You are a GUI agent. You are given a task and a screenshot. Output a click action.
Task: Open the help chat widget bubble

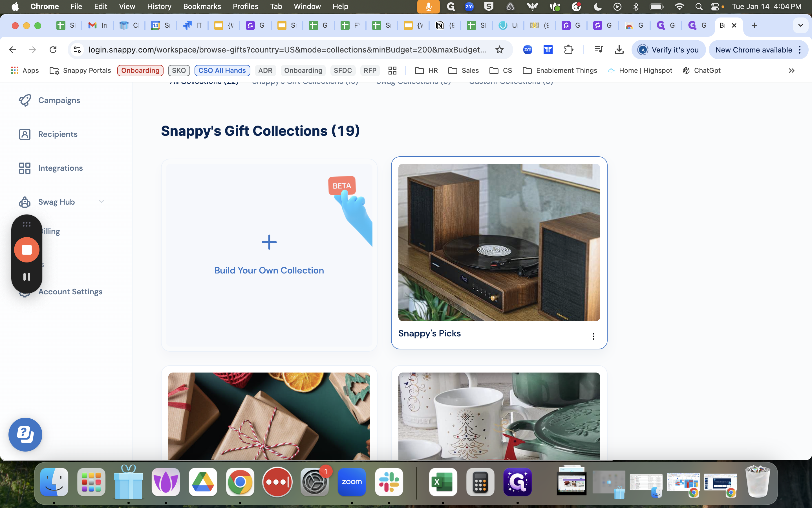(x=25, y=434)
